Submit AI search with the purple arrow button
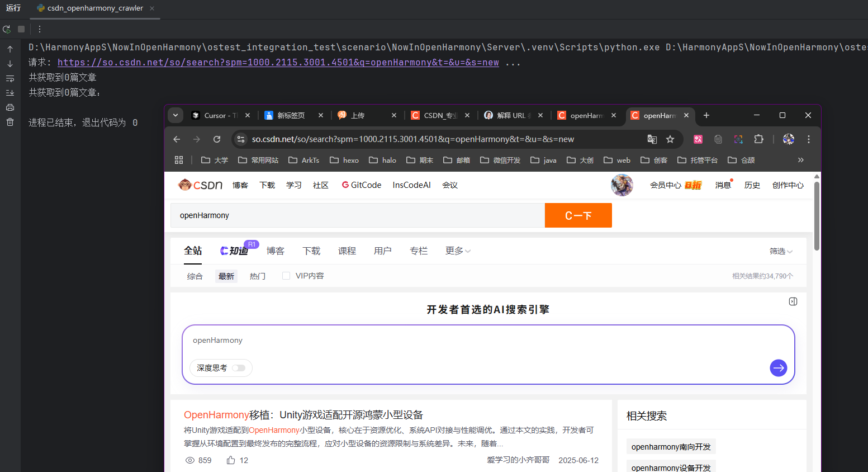The height and width of the screenshot is (472, 868). [x=778, y=367]
